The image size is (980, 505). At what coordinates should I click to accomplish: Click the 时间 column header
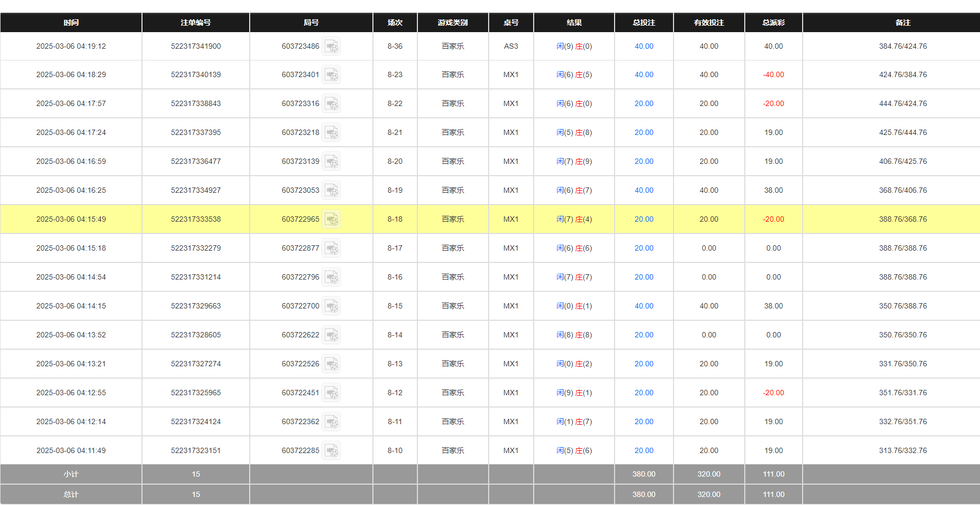tap(71, 22)
